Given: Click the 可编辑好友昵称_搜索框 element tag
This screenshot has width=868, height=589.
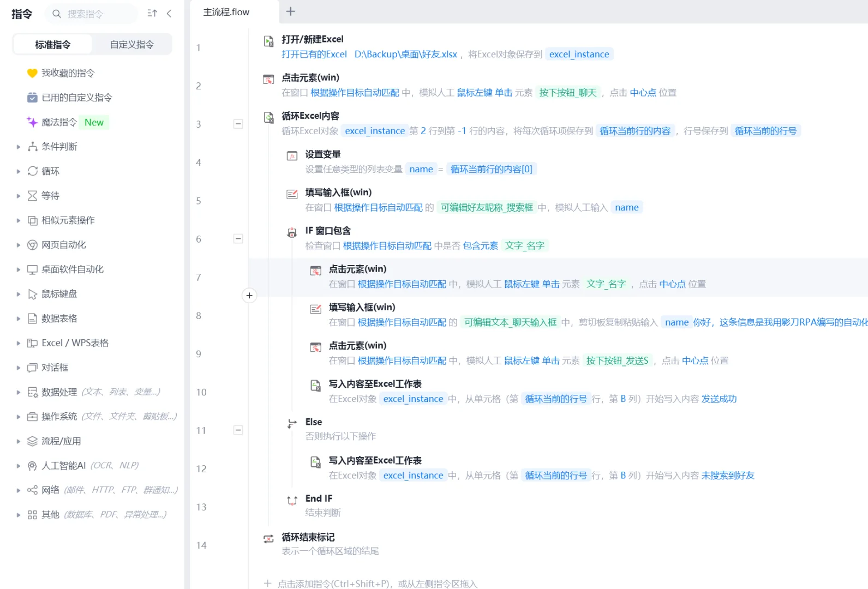Looking at the screenshot, I should point(487,207).
